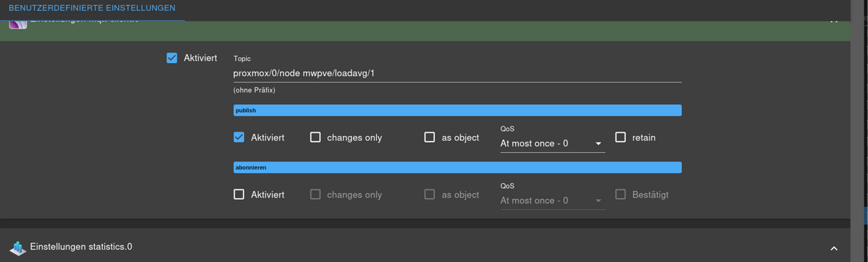Image resolution: width=868 pixels, height=262 pixels.
Task: Click the Topic field with proxmox path
Action: (457, 73)
